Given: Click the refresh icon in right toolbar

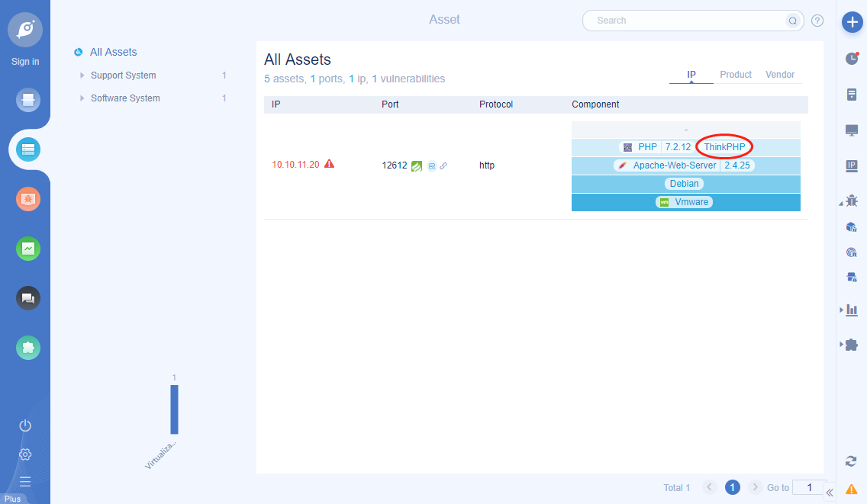Looking at the screenshot, I should 851,461.
